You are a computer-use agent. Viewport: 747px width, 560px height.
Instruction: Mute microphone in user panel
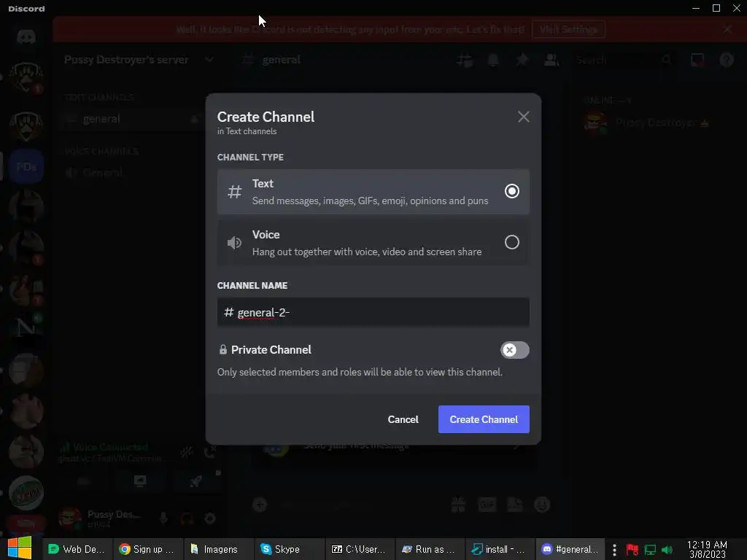pyautogui.click(x=163, y=518)
